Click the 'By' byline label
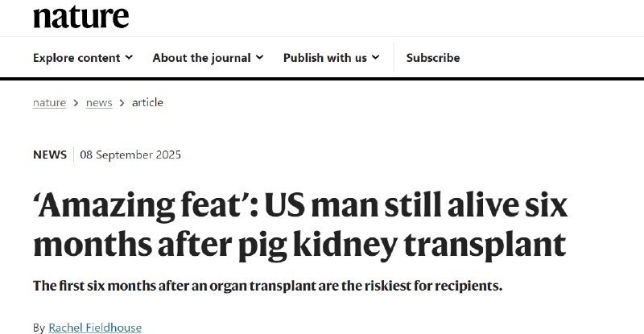644x334 pixels. 39,328
